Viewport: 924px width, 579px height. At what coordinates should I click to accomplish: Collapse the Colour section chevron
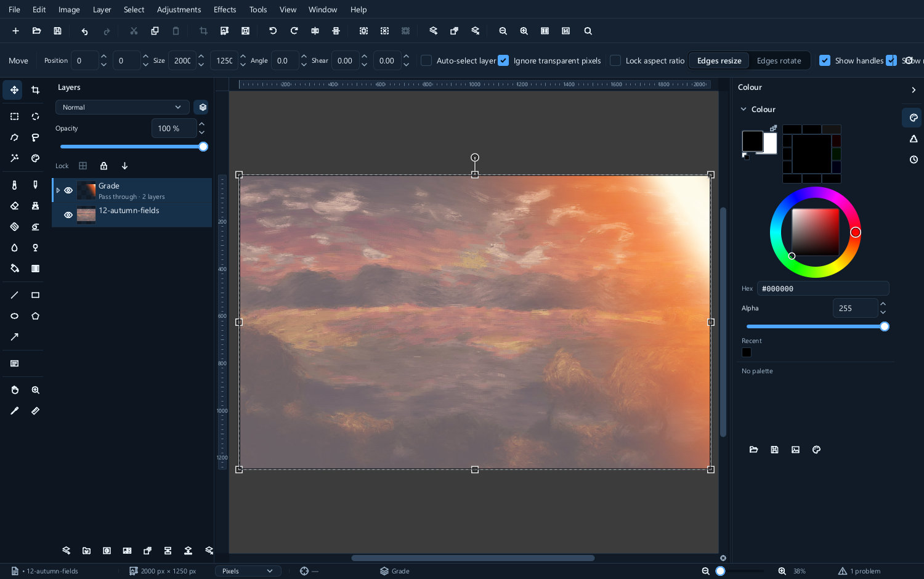point(744,109)
